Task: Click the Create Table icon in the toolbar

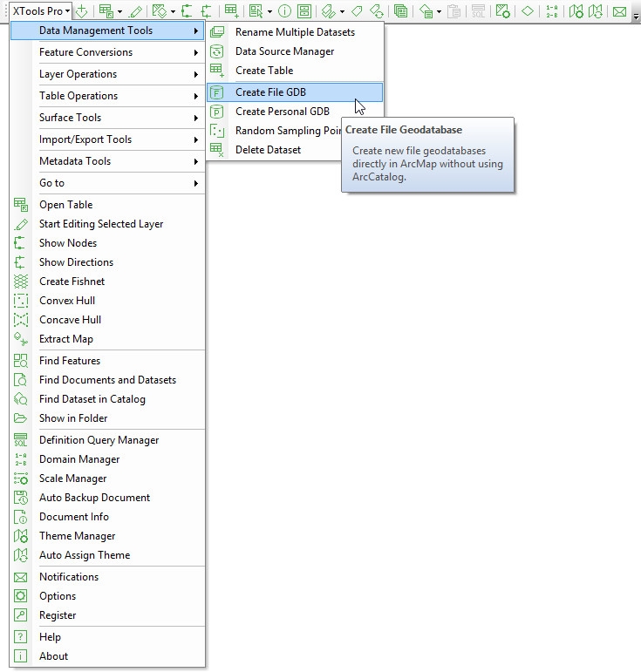Action: [232, 11]
